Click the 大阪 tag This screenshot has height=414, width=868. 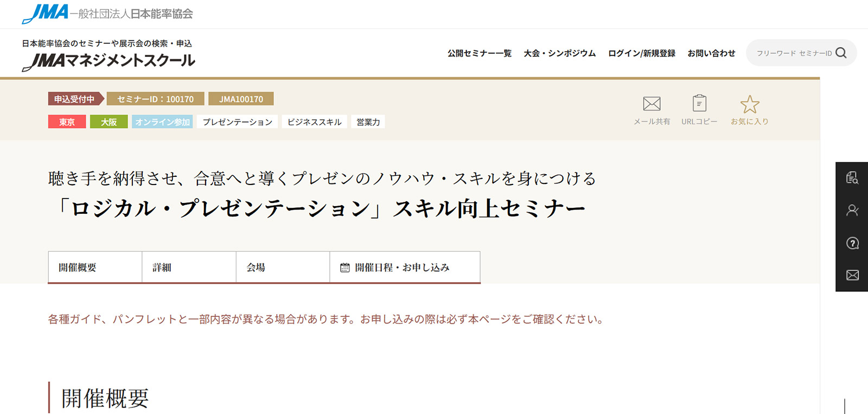click(108, 122)
